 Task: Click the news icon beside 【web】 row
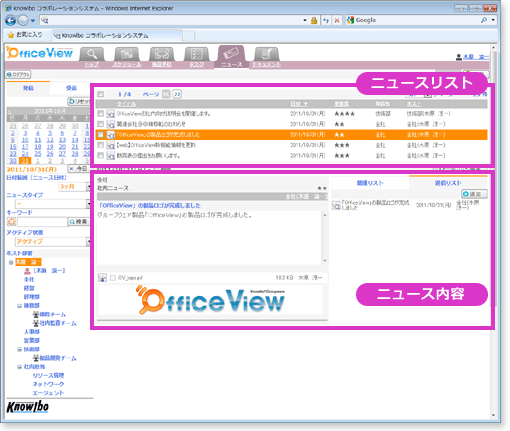click(x=111, y=145)
